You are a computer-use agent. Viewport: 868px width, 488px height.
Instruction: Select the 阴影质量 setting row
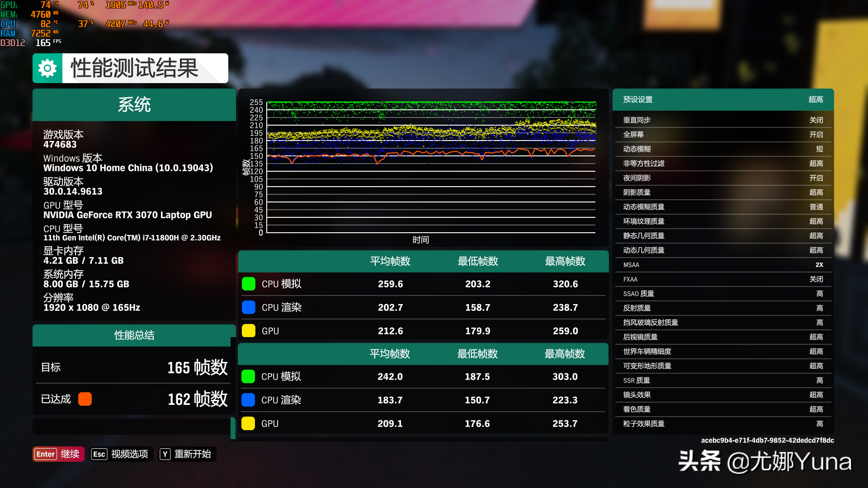point(723,192)
